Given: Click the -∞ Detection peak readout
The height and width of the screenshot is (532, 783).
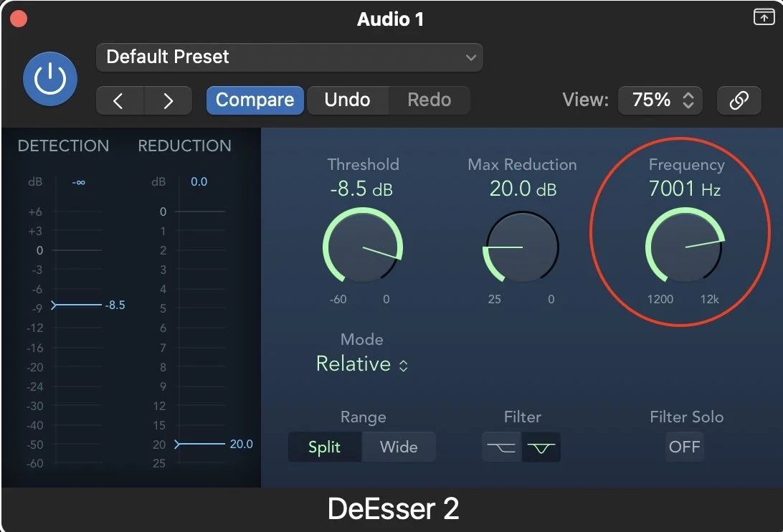Looking at the screenshot, I should click(78, 182).
